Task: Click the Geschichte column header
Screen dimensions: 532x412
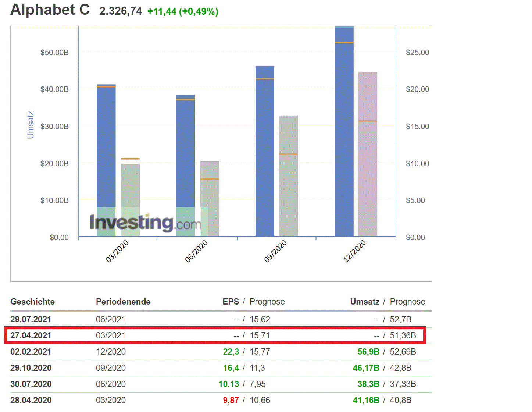Action: [32, 302]
